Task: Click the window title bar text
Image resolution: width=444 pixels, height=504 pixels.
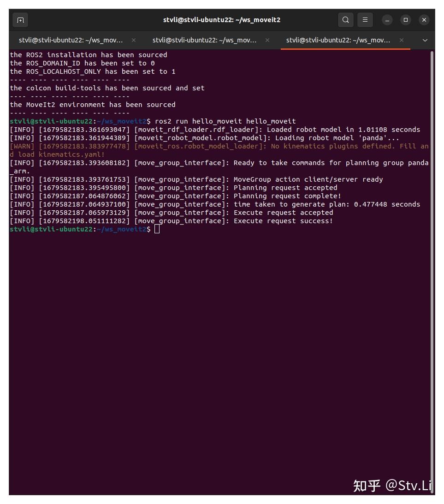Action: tap(222, 20)
